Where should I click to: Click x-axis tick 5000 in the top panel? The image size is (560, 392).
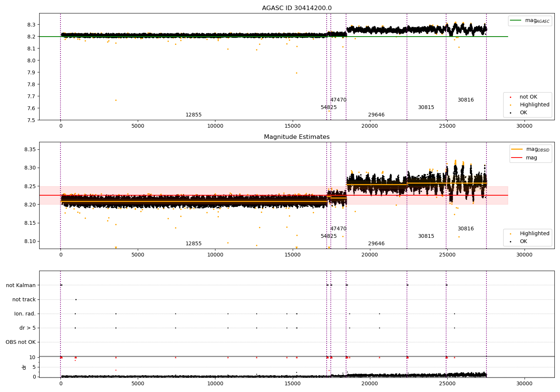[138, 126]
